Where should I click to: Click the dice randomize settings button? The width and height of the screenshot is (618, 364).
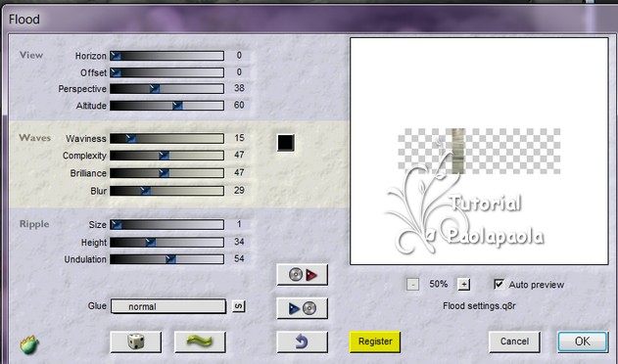(x=135, y=341)
